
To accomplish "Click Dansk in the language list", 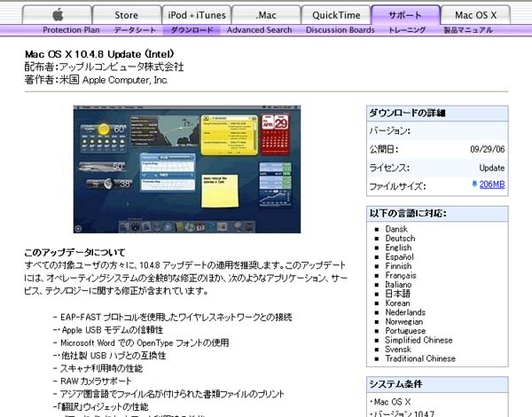I will click(x=396, y=229).
